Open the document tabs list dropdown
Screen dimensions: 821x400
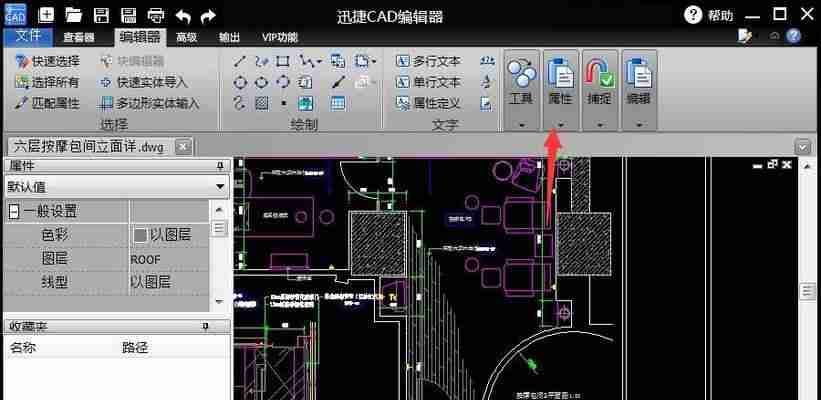[x=803, y=147]
